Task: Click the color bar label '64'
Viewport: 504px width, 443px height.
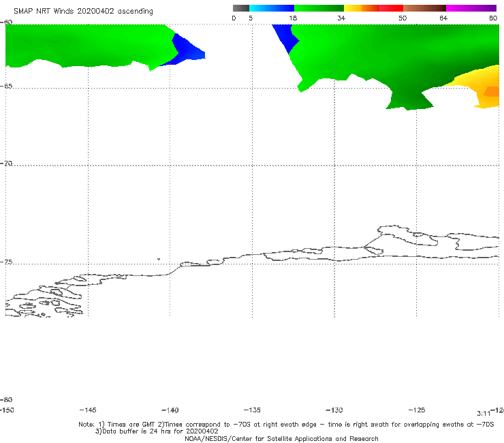Action: (443, 18)
